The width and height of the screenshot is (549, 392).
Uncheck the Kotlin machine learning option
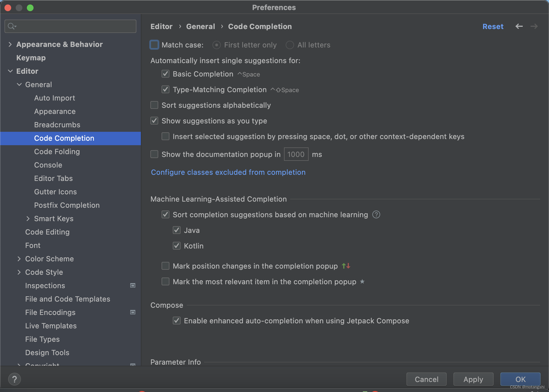coord(177,246)
